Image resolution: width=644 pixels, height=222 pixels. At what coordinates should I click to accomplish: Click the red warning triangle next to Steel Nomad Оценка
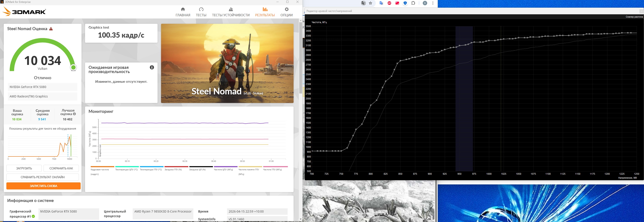pos(51,29)
